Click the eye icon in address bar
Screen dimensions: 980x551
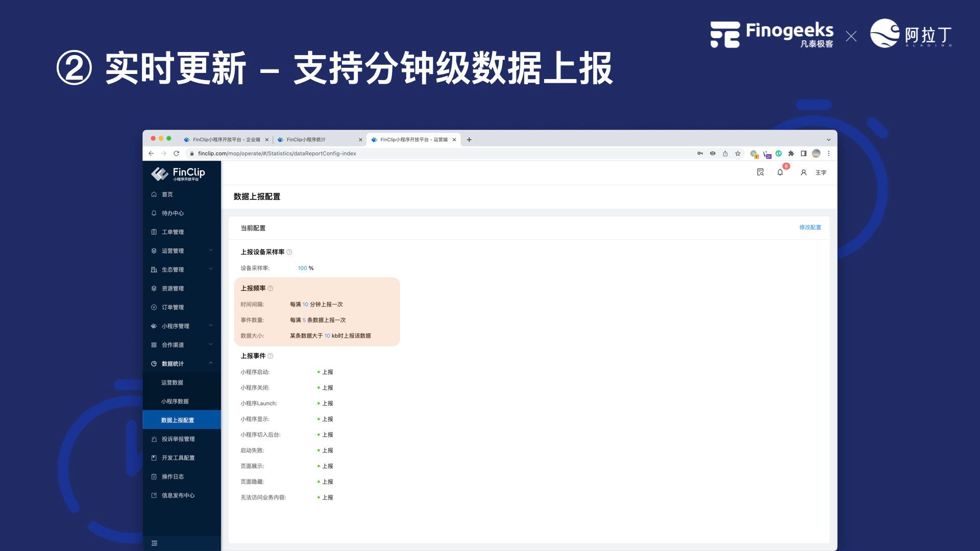tap(713, 154)
